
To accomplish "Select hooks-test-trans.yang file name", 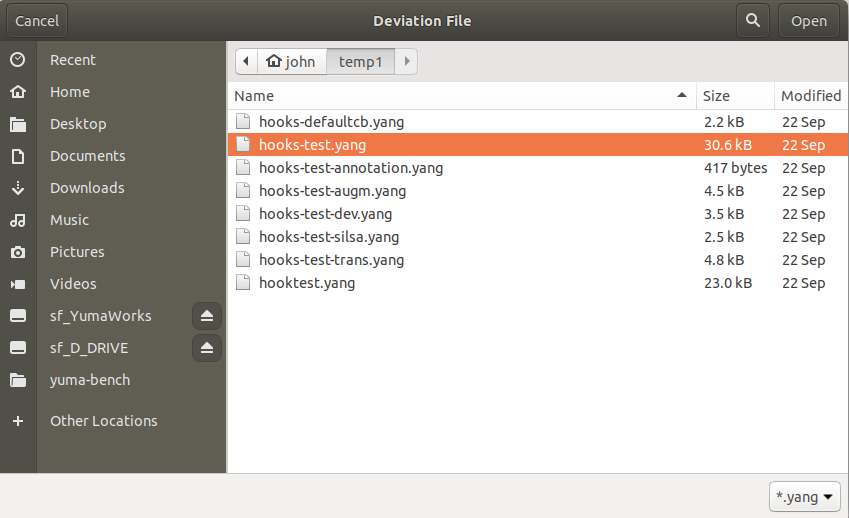I will point(331,260).
